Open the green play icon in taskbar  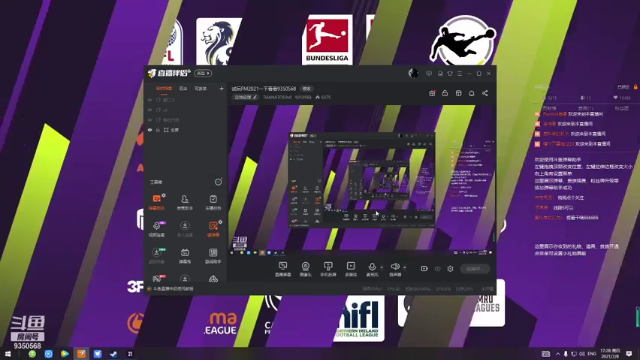click(64, 354)
